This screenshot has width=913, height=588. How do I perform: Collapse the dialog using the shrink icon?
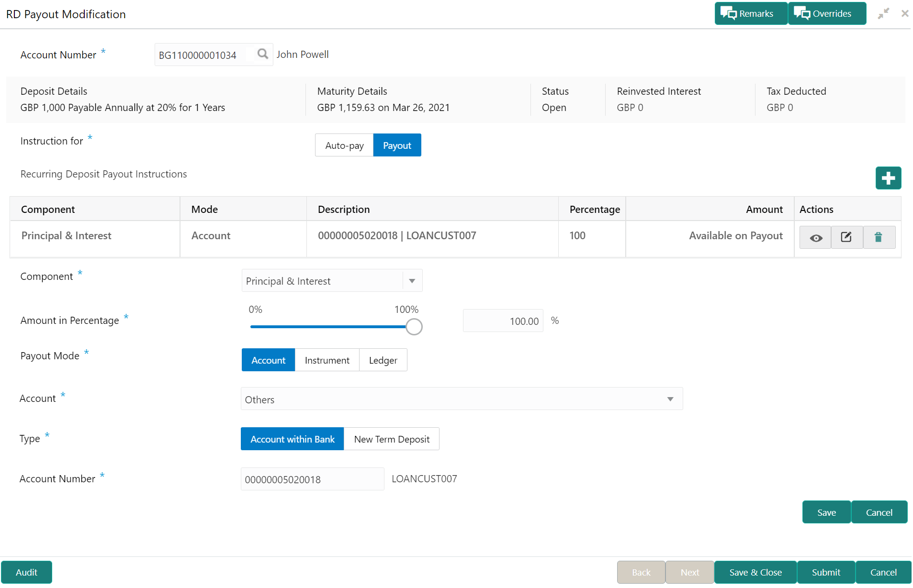coord(883,14)
